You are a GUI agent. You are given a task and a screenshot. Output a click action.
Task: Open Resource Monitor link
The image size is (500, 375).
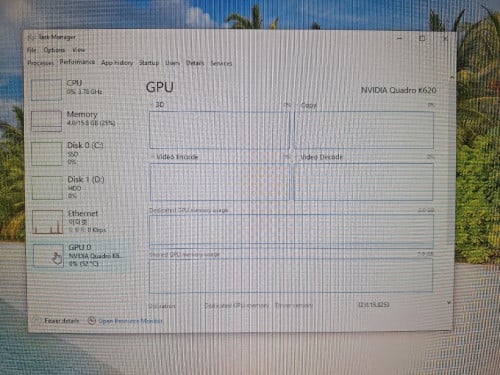[130, 321]
